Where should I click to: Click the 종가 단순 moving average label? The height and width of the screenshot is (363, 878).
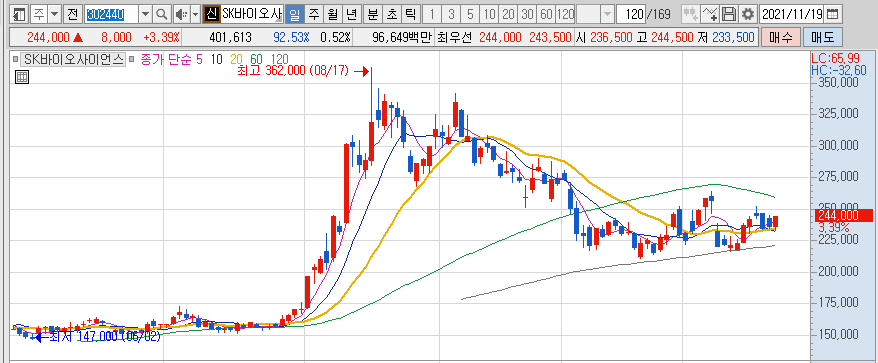pos(166,59)
